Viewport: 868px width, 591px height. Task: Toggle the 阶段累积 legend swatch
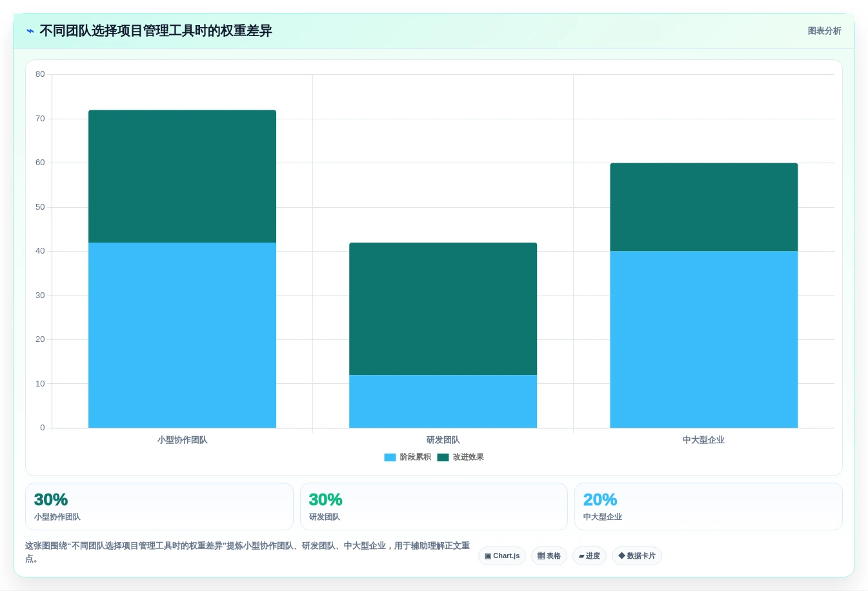pos(390,457)
